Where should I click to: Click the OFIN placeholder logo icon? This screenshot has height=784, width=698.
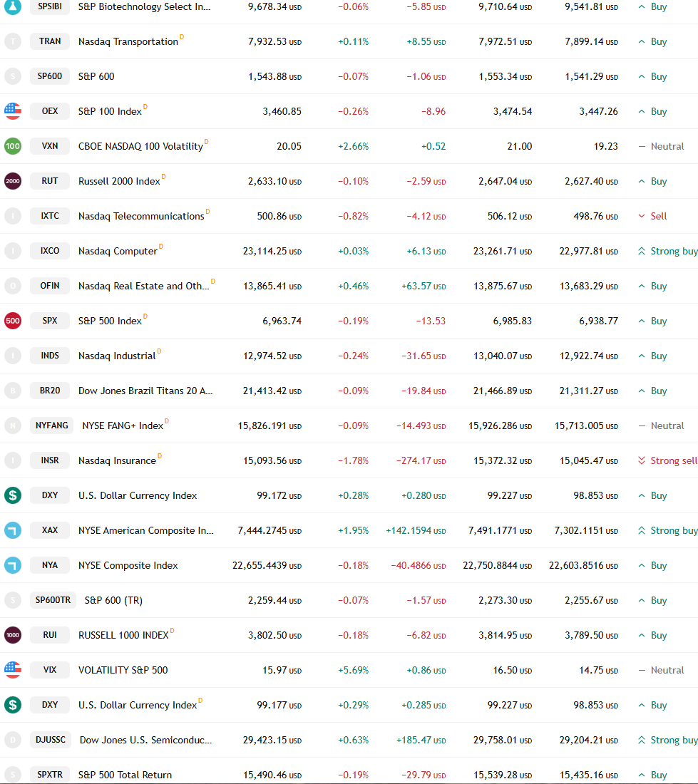[13, 286]
